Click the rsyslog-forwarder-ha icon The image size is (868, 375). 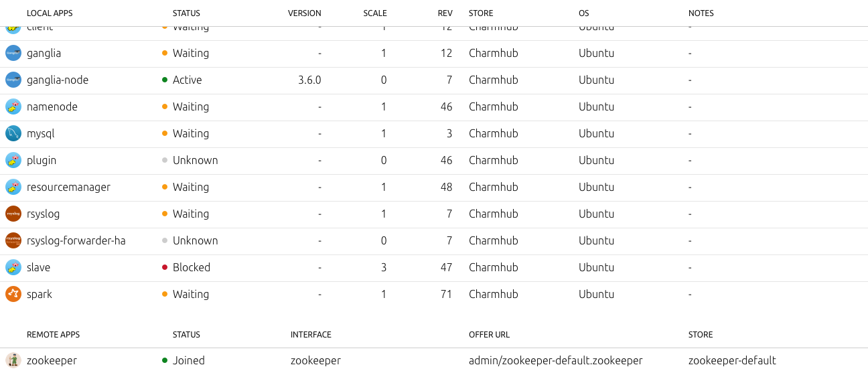click(13, 240)
